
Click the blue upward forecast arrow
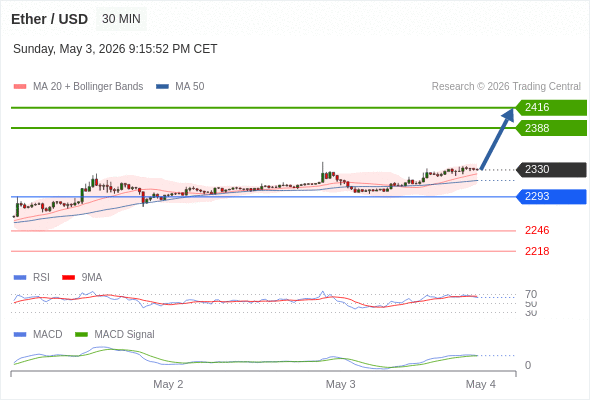(497, 139)
